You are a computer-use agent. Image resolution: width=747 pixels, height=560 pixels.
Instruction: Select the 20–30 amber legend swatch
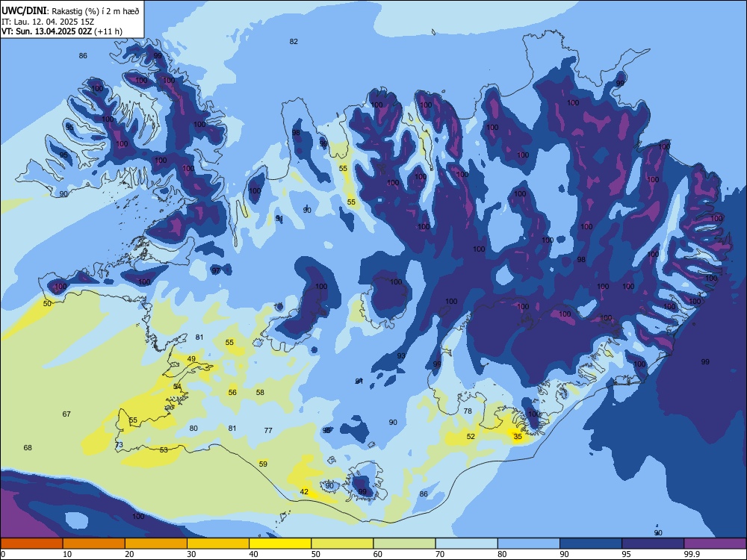156,544
